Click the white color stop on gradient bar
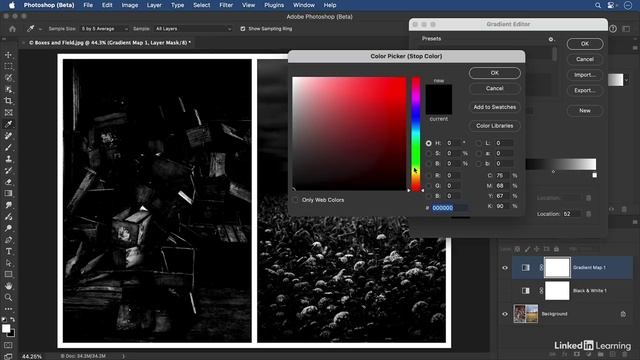640x360 pixels. click(x=595, y=175)
